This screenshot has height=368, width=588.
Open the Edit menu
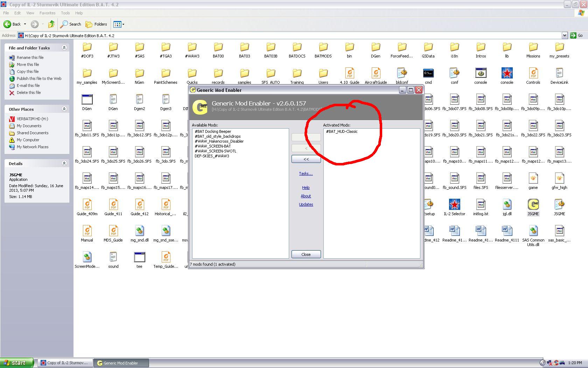17,13
